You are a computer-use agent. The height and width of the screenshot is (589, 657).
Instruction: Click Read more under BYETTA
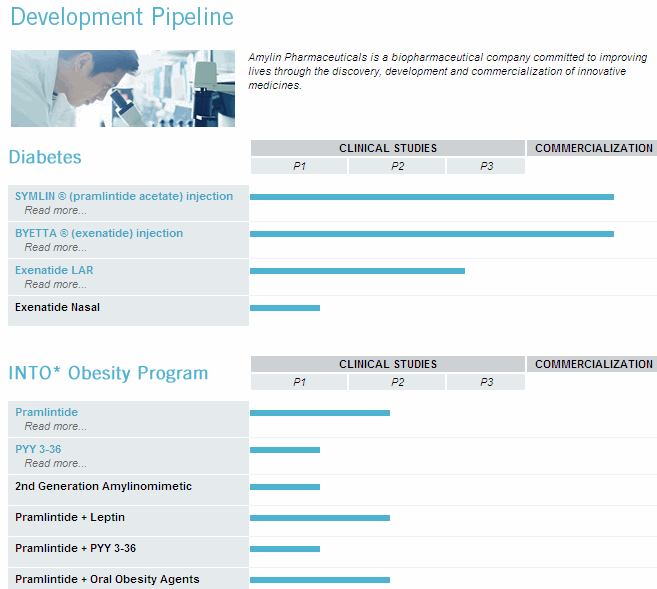[x=55, y=247]
